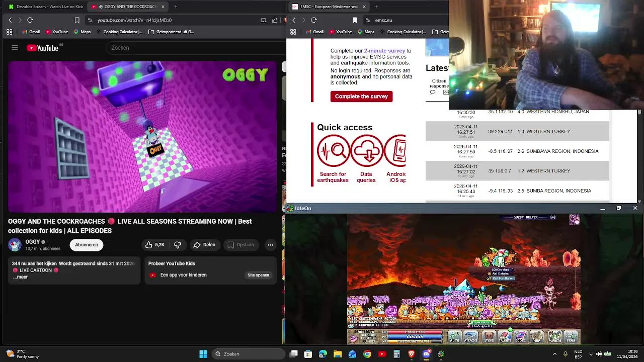This screenshot has width=644, height=362.
Task: Open the YouTube hamburger guide menu
Action: (x=15, y=48)
